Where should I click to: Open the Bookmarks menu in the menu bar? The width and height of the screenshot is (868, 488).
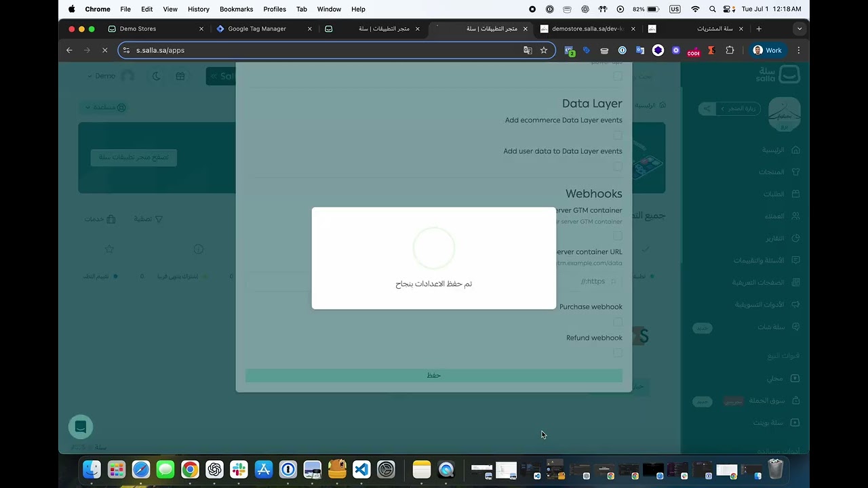click(x=236, y=9)
